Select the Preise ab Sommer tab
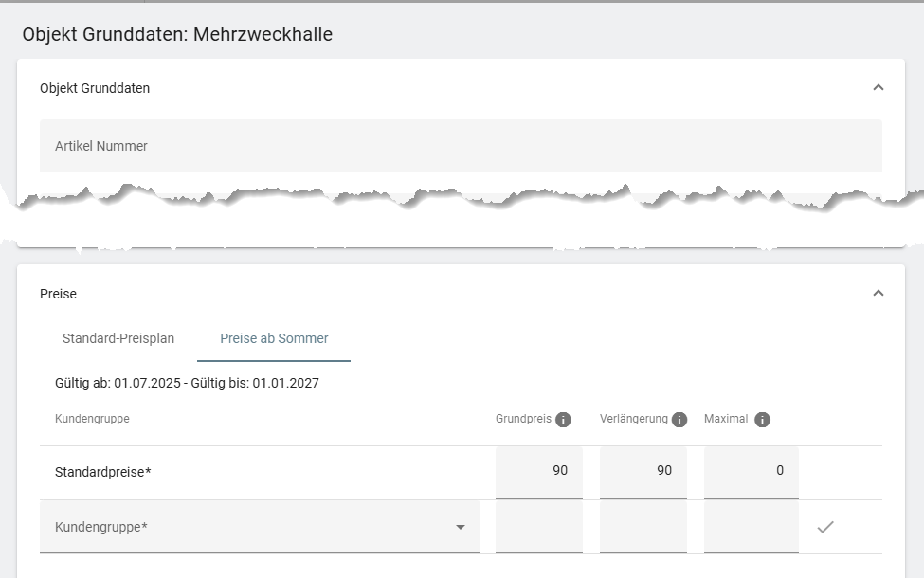The height and width of the screenshot is (578, 924). pos(273,338)
